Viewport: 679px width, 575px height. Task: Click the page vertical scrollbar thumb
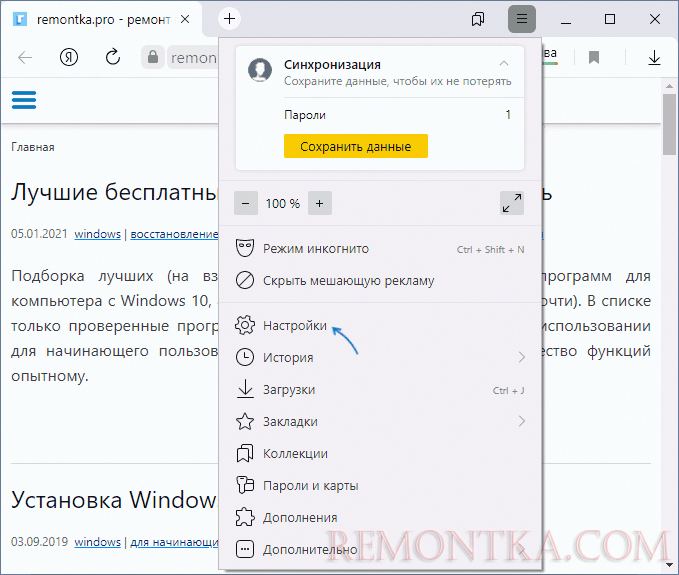(x=669, y=123)
